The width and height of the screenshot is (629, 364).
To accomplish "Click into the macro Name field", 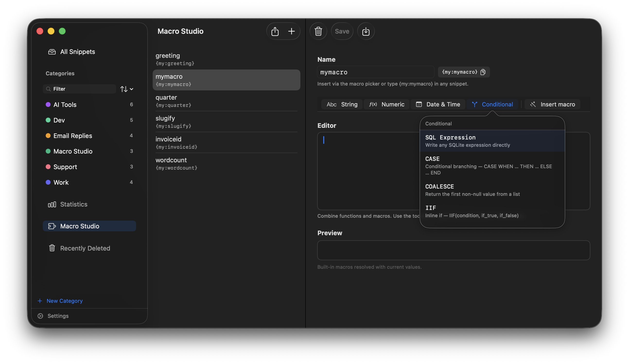I will (376, 72).
